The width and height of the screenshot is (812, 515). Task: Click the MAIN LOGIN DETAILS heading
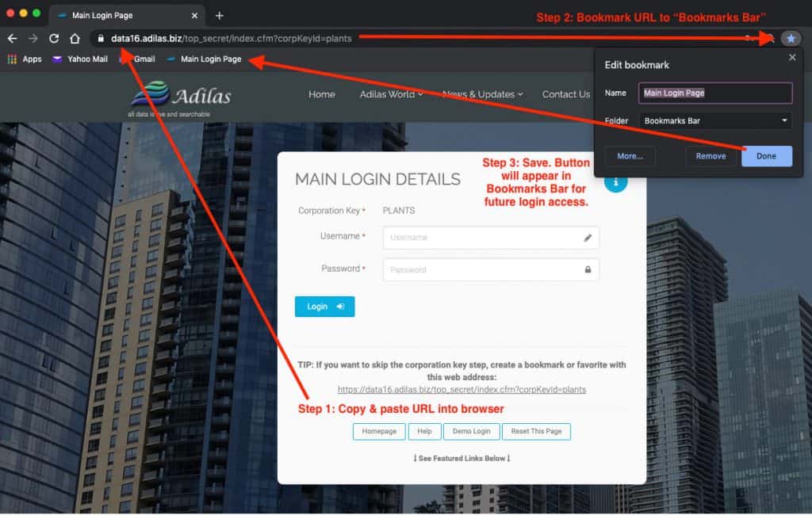click(x=377, y=179)
